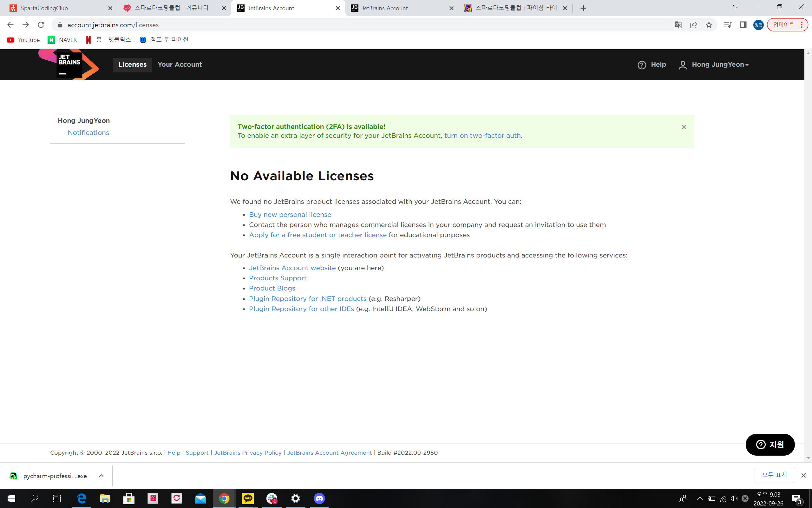The width and height of the screenshot is (812, 508).
Task: Open the Notifications link in sidebar
Action: [x=88, y=133]
